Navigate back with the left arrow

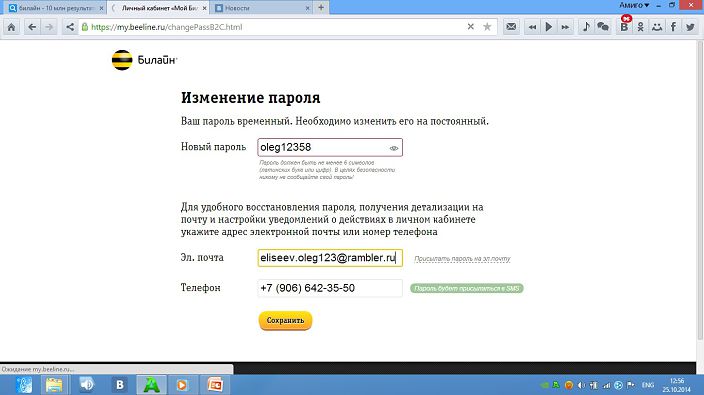pos(32,27)
